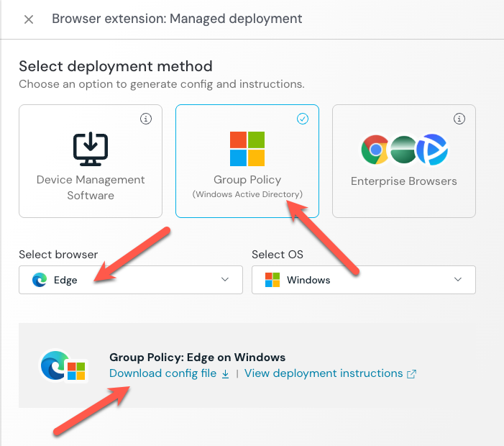Click the 'Select browser' label
Screen dimensions: 504x446
click(x=58, y=255)
